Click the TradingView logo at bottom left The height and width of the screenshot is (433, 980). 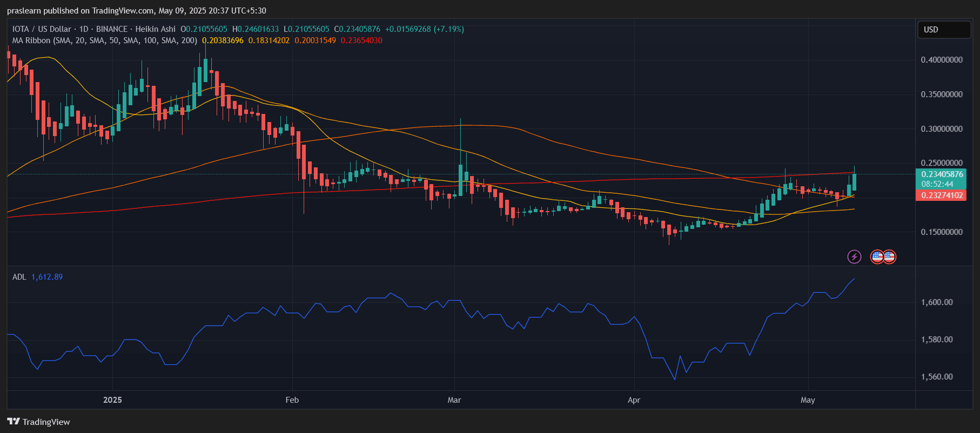click(38, 422)
